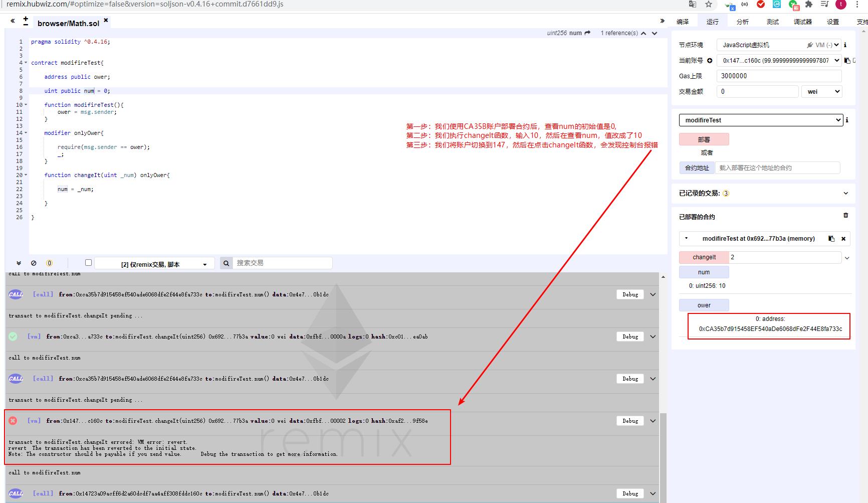
Task: Click the 交易金额 value input field
Action: point(757,91)
